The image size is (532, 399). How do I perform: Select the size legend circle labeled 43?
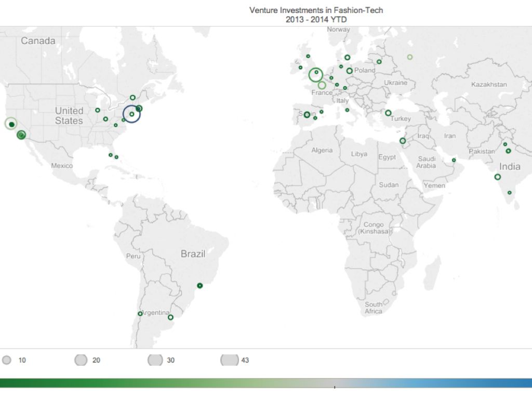click(x=230, y=360)
